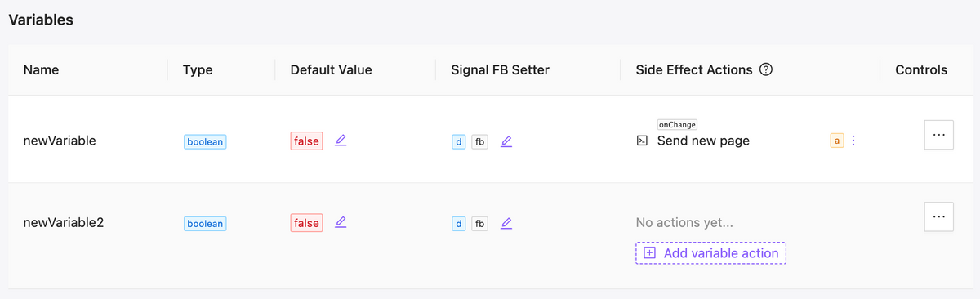Click the orange 'a' badge
This screenshot has width=980, height=299.
point(836,141)
